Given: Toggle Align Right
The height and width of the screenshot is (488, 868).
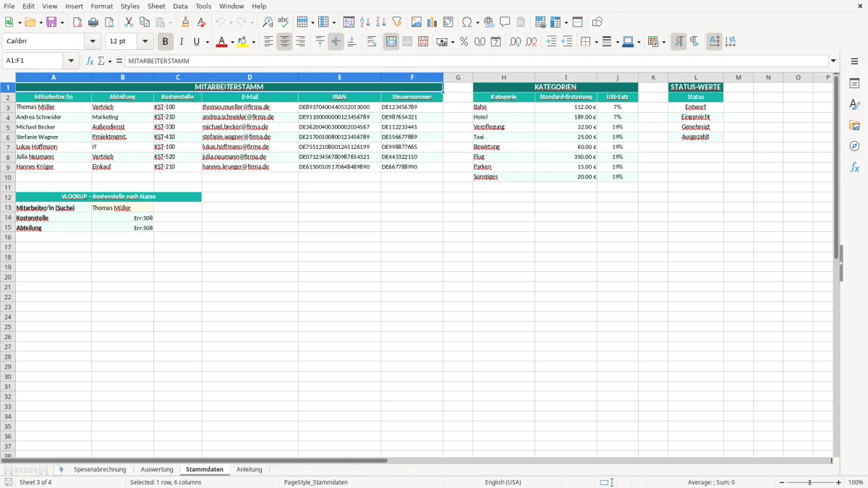Looking at the screenshot, I should 300,42.
